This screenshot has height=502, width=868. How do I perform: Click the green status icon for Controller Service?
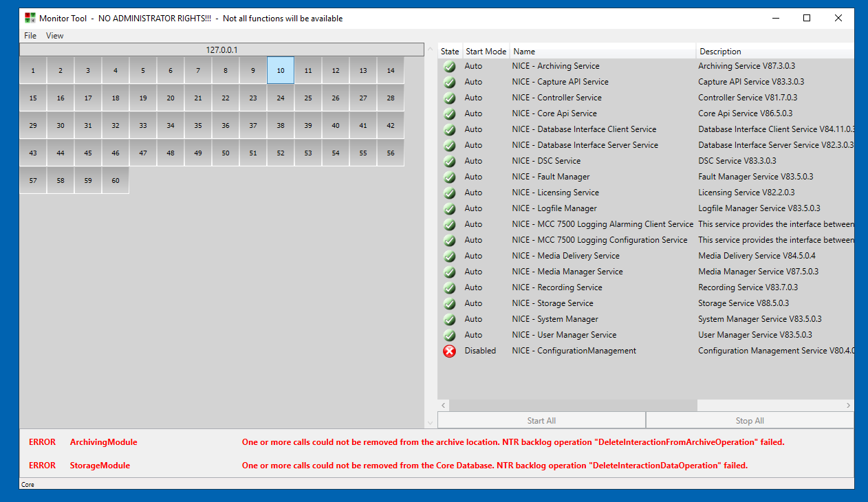449,98
